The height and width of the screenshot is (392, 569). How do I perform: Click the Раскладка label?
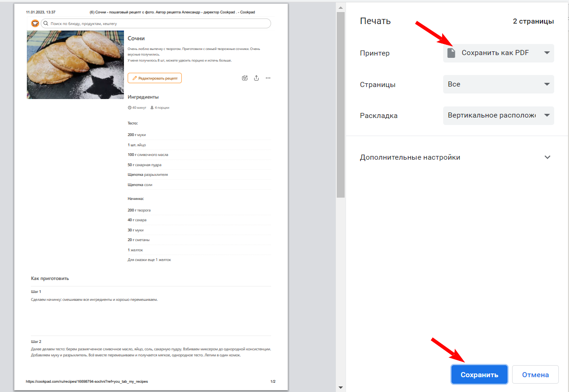[379, 116]
